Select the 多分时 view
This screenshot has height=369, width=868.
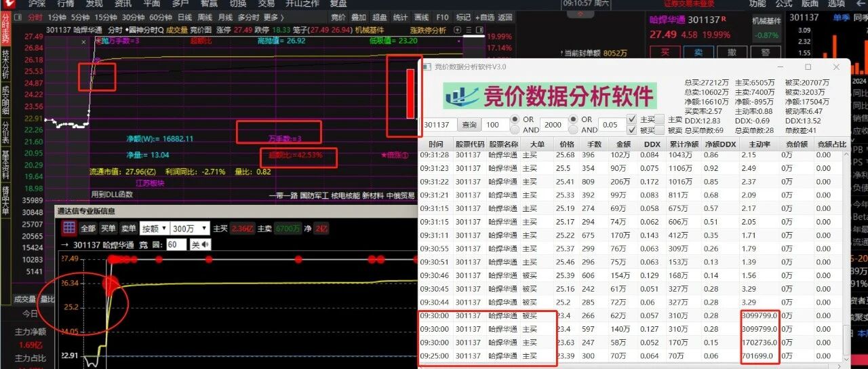pos(248,17)
